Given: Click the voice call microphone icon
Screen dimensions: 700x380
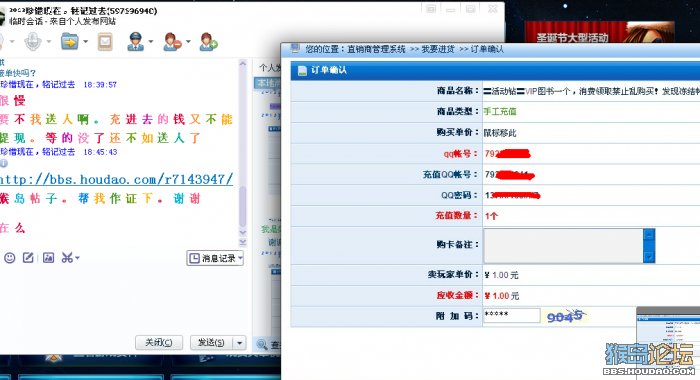Looking at the screenshot, I should pos(33,42).
